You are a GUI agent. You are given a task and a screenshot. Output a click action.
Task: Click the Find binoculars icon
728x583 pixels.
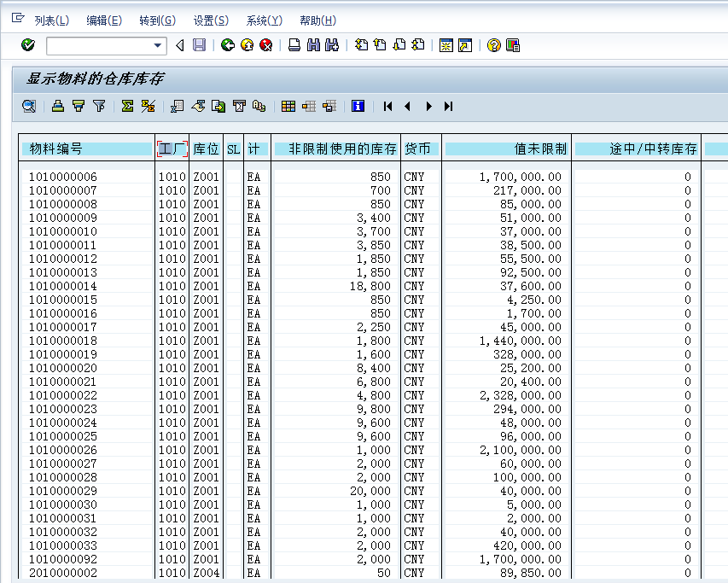pyautogui.click(x=313, y=45)
